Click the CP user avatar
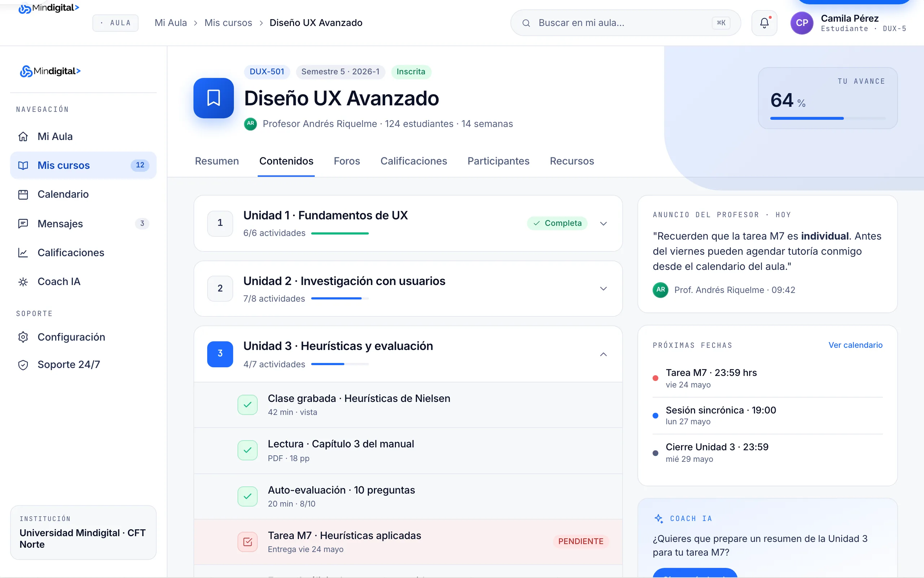 pyautogui.click(x=802, y=23)
